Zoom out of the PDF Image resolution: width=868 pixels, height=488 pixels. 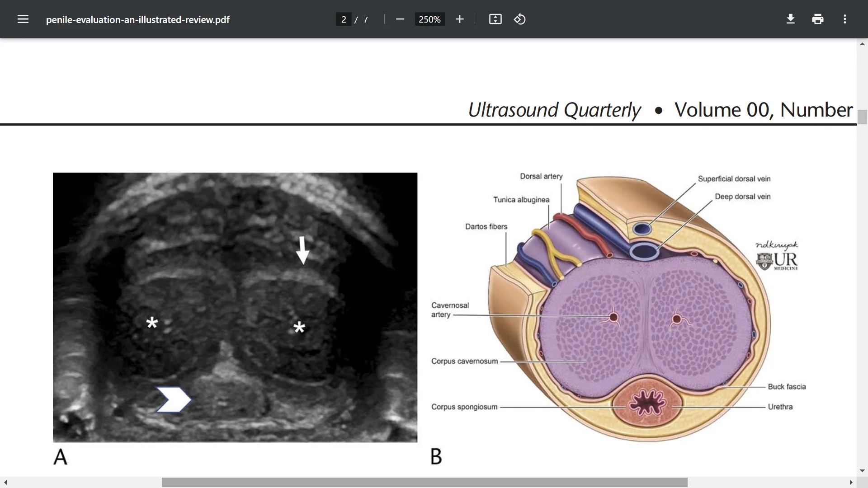(x=400, y=19)
